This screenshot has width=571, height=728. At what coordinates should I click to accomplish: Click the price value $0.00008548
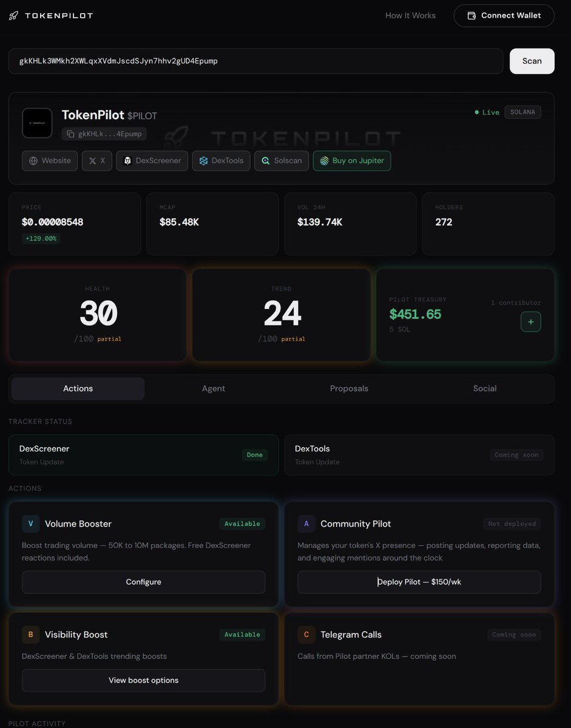pos(53,223)
